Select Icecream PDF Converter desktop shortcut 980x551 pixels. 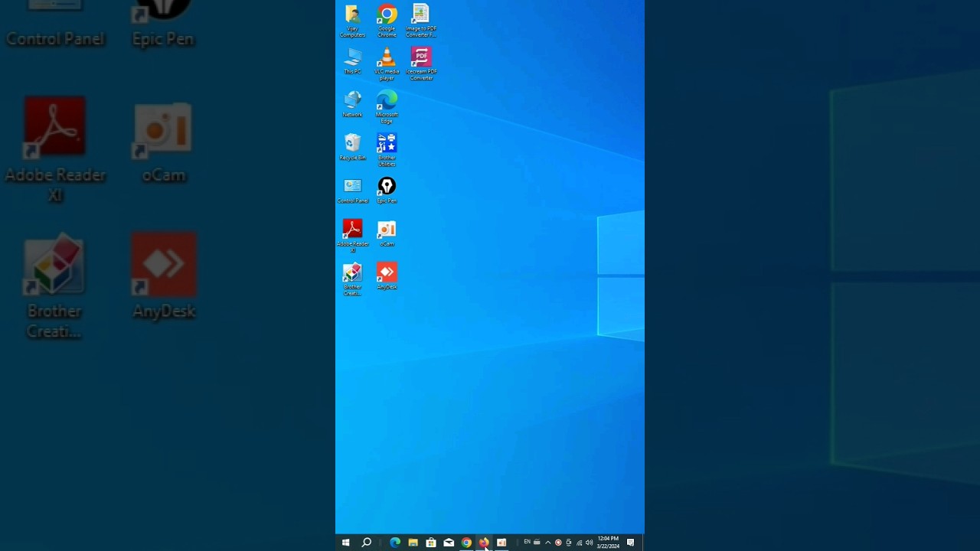point(421,64)
